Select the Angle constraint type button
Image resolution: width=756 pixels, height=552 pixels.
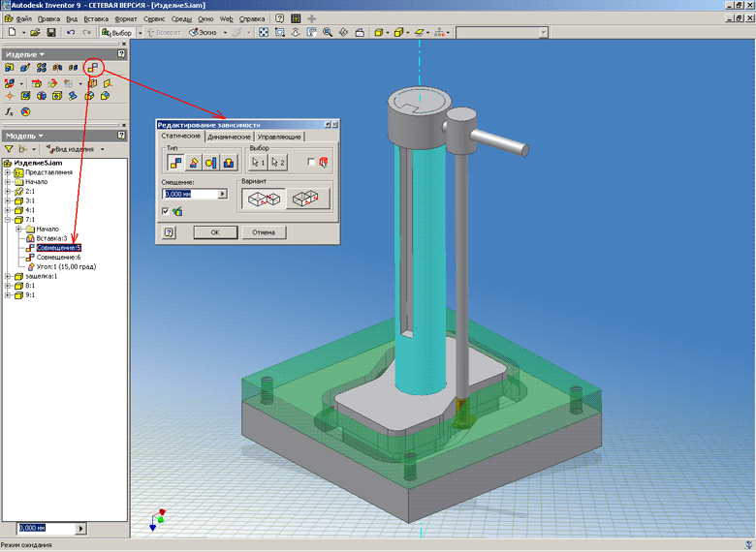193,163
